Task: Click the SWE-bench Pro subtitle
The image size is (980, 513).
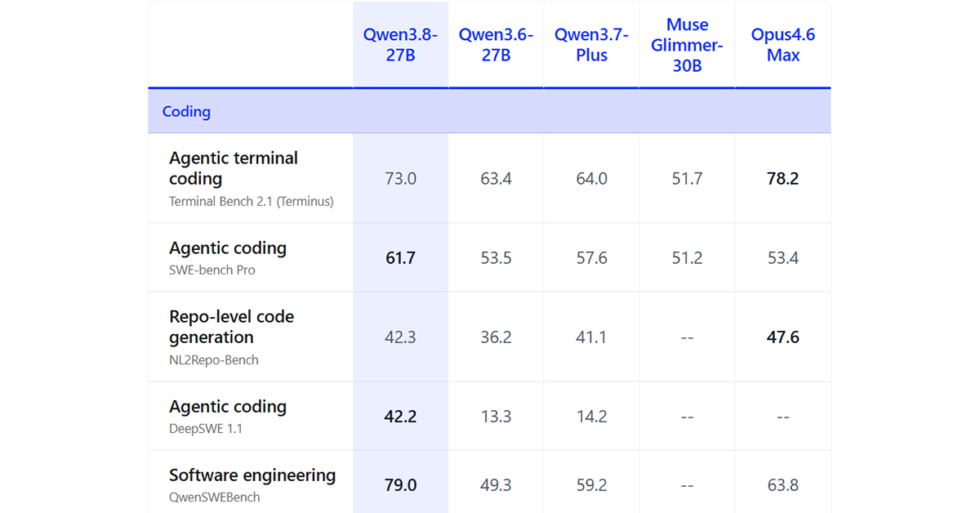Action: pyautogui.click(x=212, y=270)
